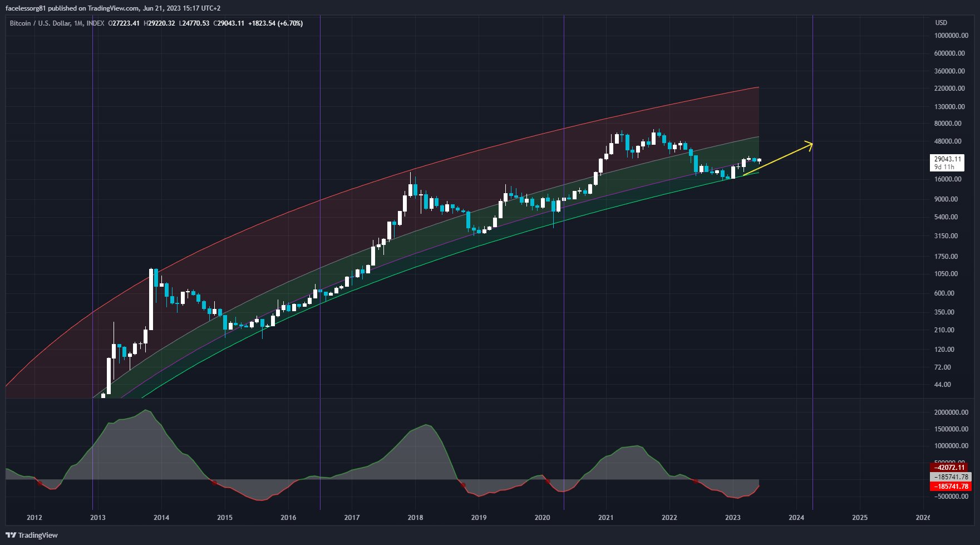Click the 2021 label on the time axis
Viewport: 980px width, 545px height.
tap(605, 518)
